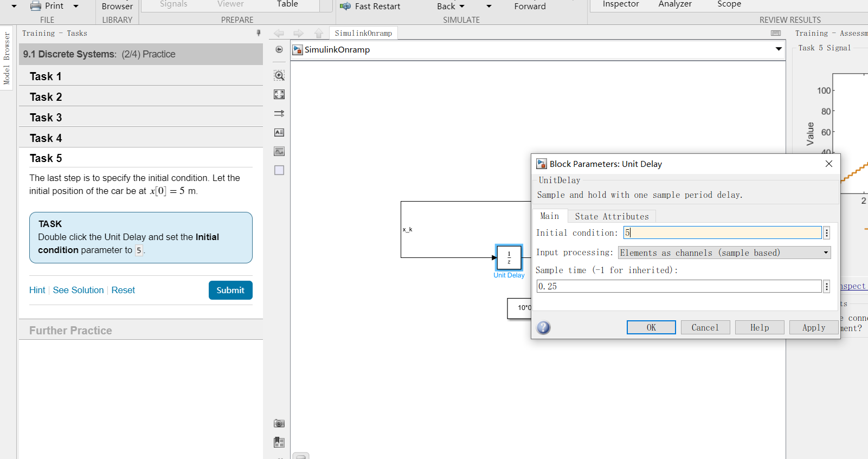The width and height of the screenshot is (868, 459).
Task: Click the Initial condition input field
Action: 722,232
